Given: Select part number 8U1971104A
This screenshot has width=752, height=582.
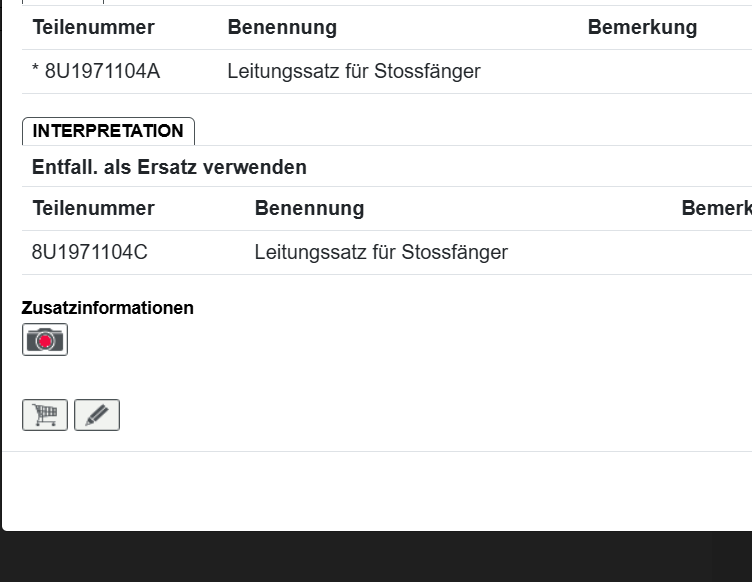Looking at the screenshot, I should [x=102, y=72].
